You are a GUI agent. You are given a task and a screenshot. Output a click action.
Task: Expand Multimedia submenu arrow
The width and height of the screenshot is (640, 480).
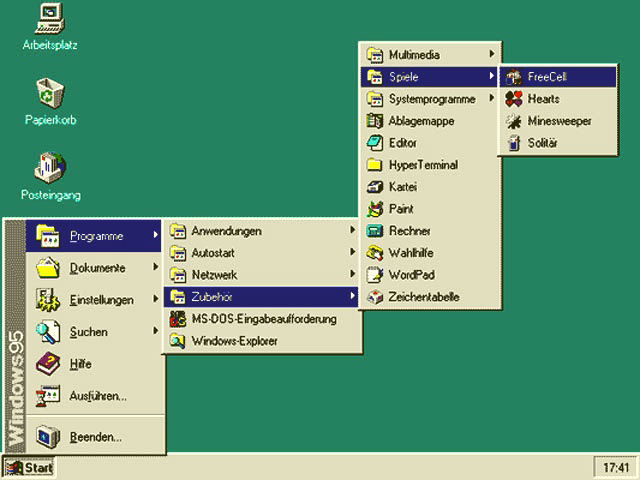492,54
